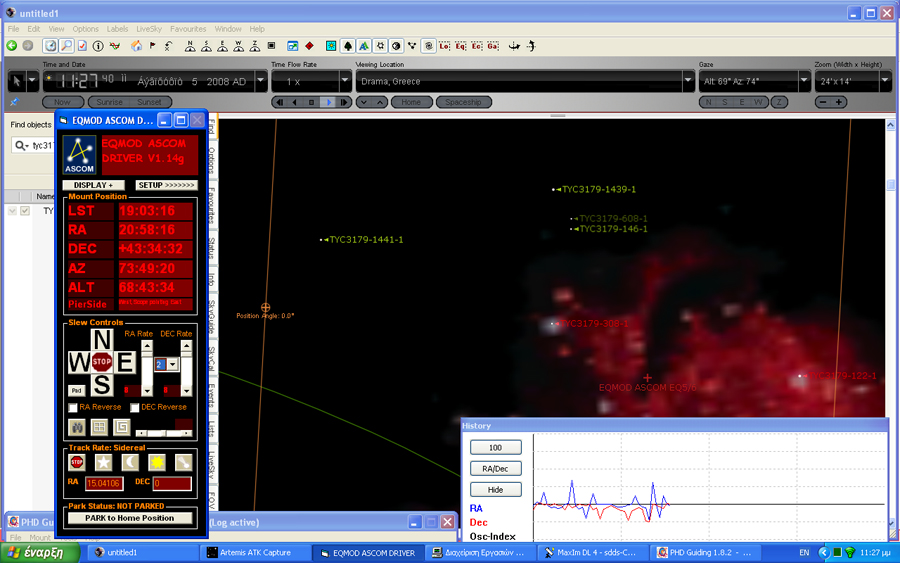Click PARK to Home Position button
Screen dimensions: 900x563
click(x=129, y=518)
